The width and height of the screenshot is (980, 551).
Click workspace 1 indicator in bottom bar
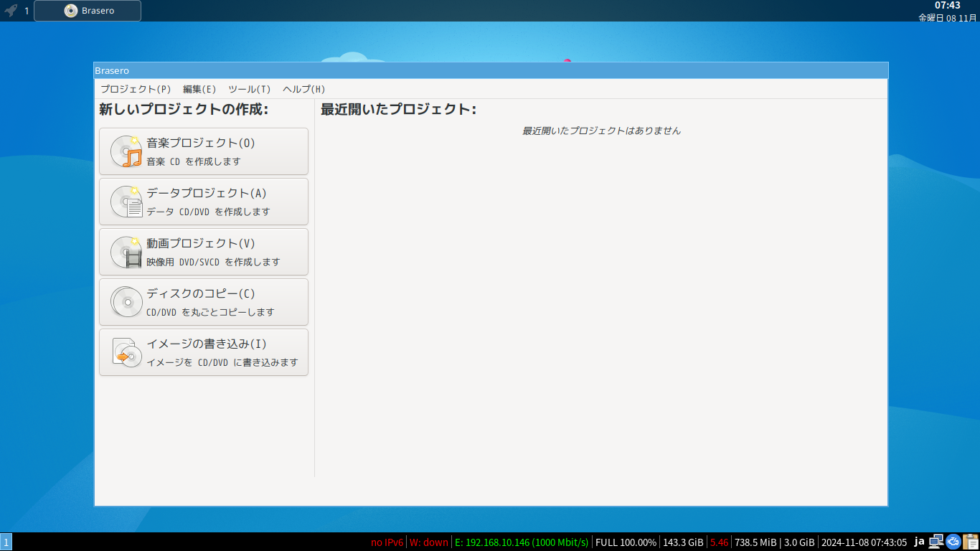(6, 542)
